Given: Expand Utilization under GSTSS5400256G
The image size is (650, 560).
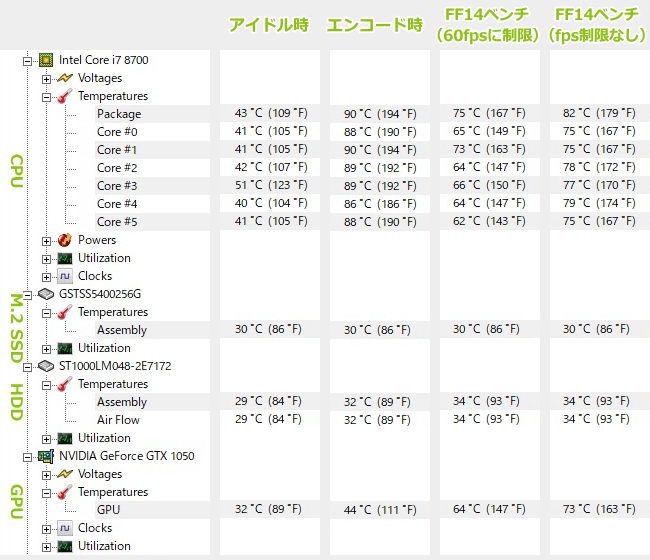Looking at the screenshot, I should (46, 349).
